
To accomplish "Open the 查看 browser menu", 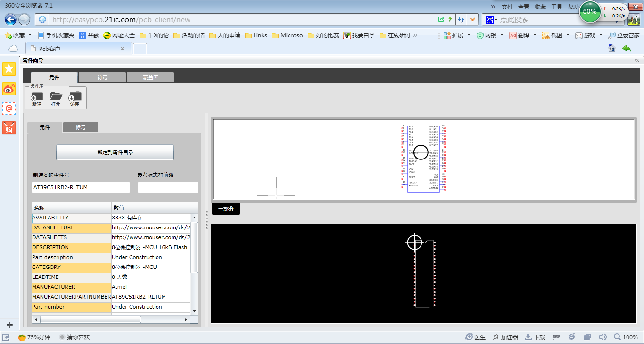I will click(524, 7).
